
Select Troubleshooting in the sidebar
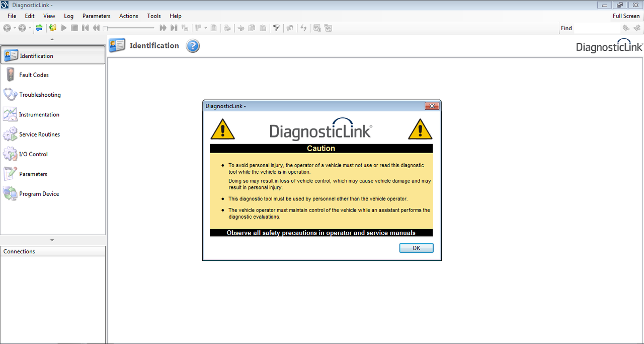(53, 95)
